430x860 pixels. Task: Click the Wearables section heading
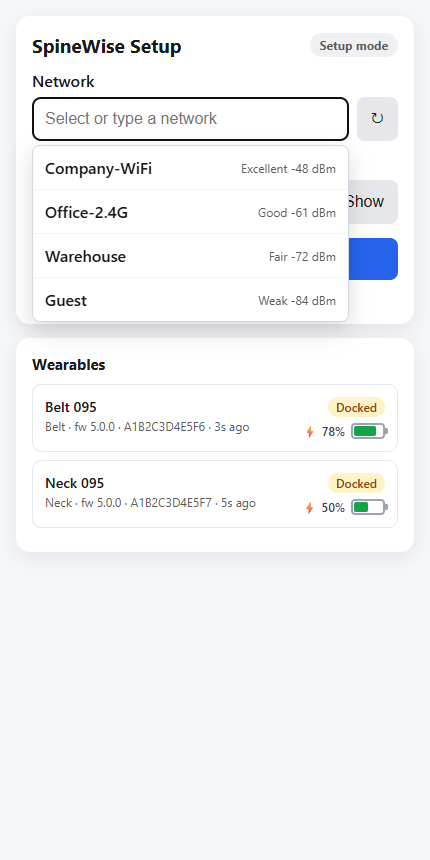tap(69, 365)
